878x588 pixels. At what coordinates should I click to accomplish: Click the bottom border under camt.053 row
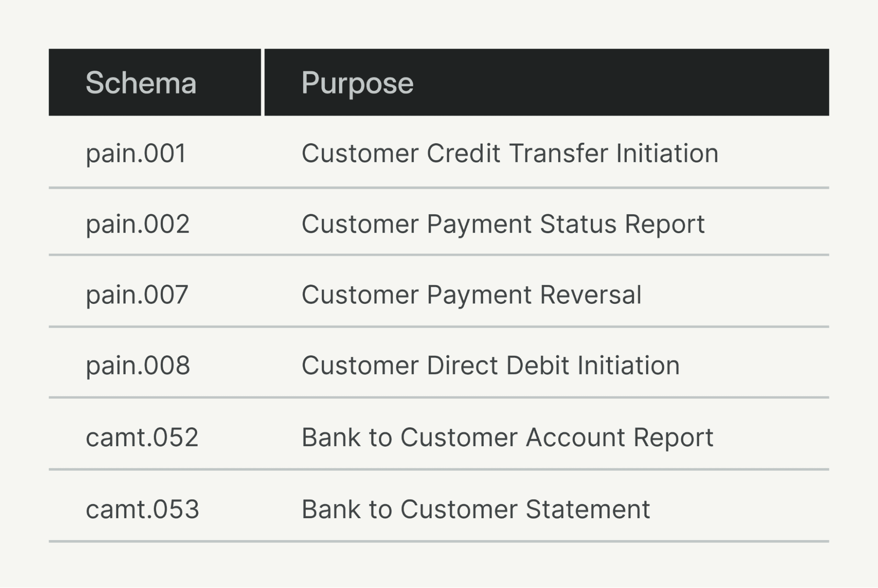click(x=439, y=541)
